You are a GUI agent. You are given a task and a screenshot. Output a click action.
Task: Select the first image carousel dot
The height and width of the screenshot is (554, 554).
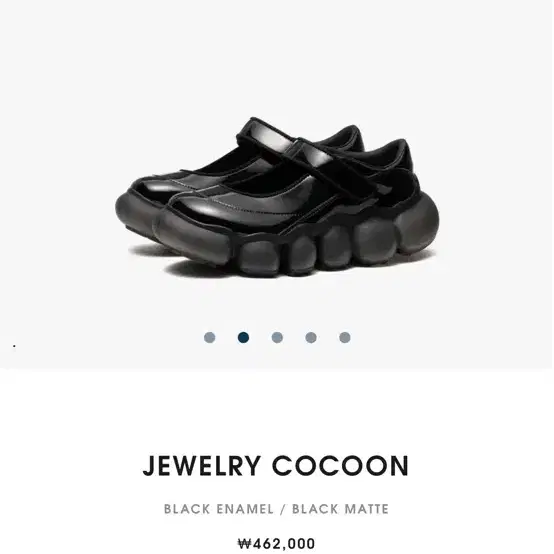pyautogui.click(x=210, y=337)
